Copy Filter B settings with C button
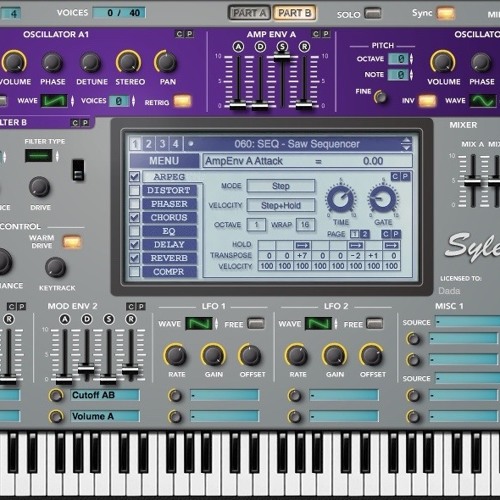The height and width of the screenshot is (500, 500). [75, 123]
